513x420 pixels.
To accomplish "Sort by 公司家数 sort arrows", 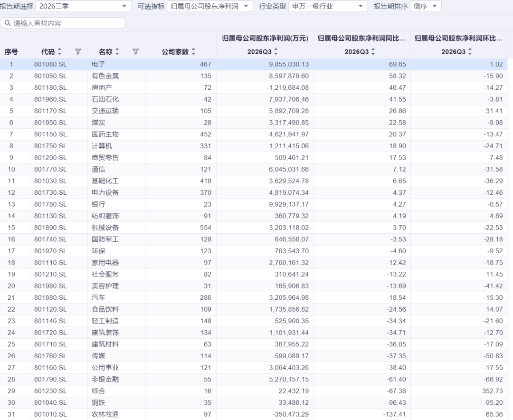I will click(193, 51).
